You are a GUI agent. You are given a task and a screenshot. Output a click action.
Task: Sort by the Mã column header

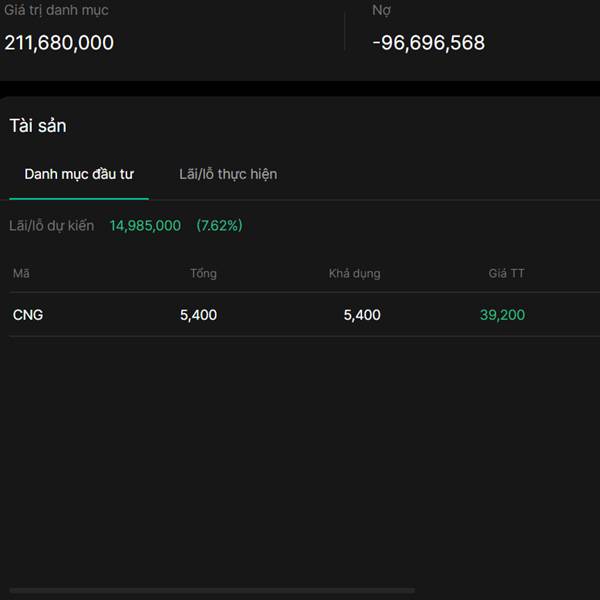coord(21,273)
